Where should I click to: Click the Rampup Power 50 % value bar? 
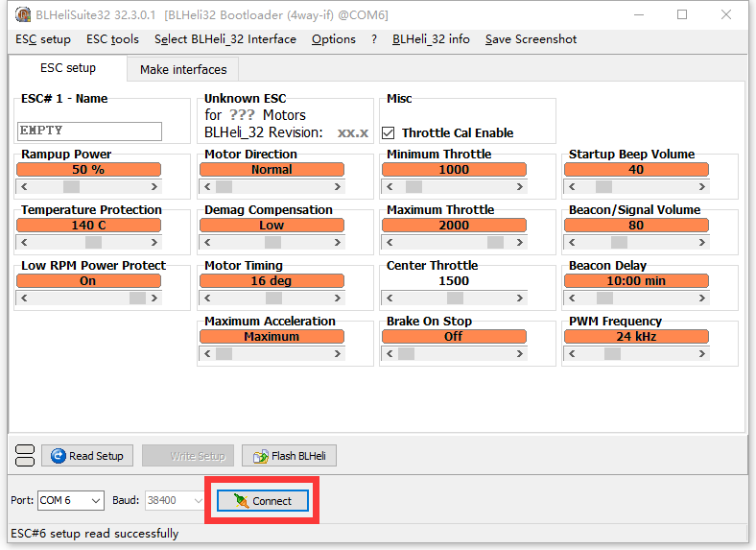tap(88, 169)
